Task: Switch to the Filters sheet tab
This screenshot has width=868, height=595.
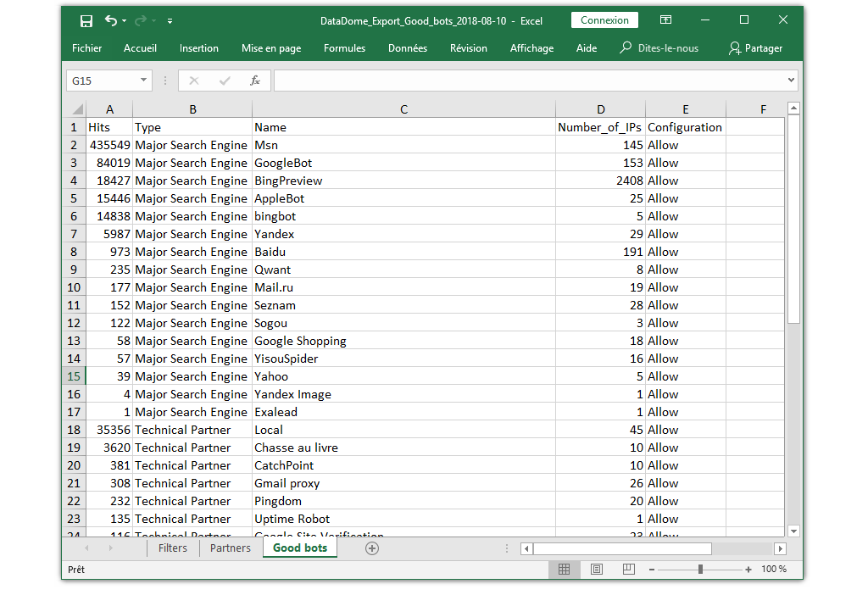Action: coord(173,548)
